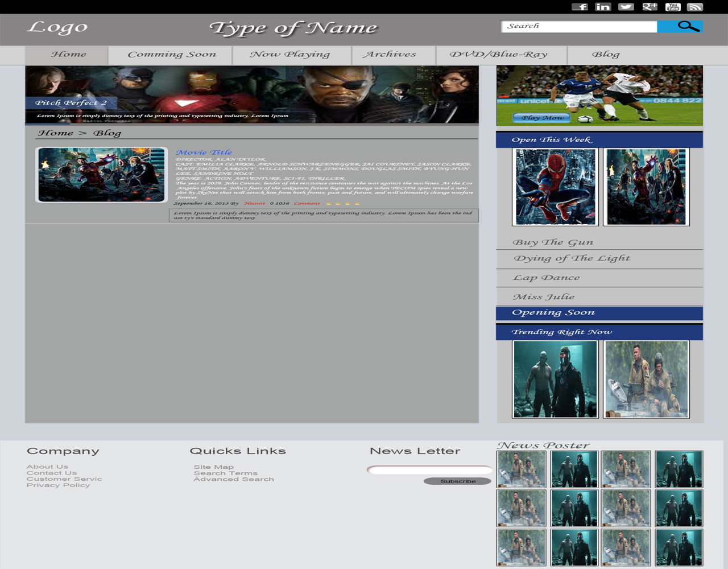Click the Opening Soon bar

[599, 313]
